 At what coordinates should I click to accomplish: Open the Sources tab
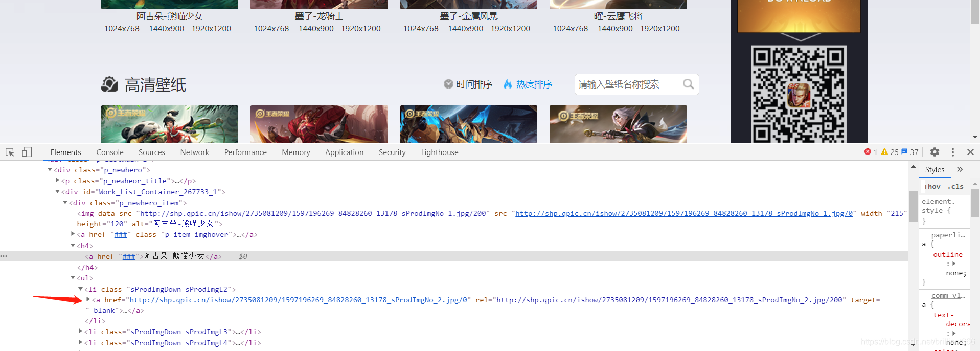point(152,152)
